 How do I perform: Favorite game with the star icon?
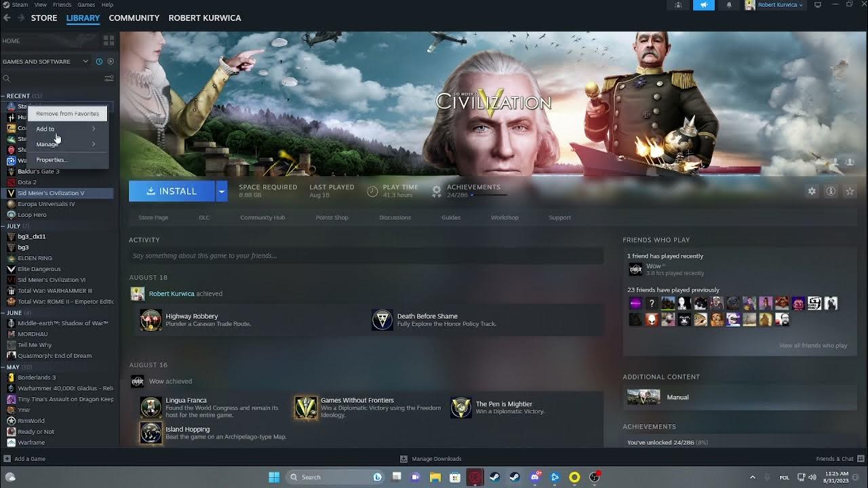tap(850, 192)
